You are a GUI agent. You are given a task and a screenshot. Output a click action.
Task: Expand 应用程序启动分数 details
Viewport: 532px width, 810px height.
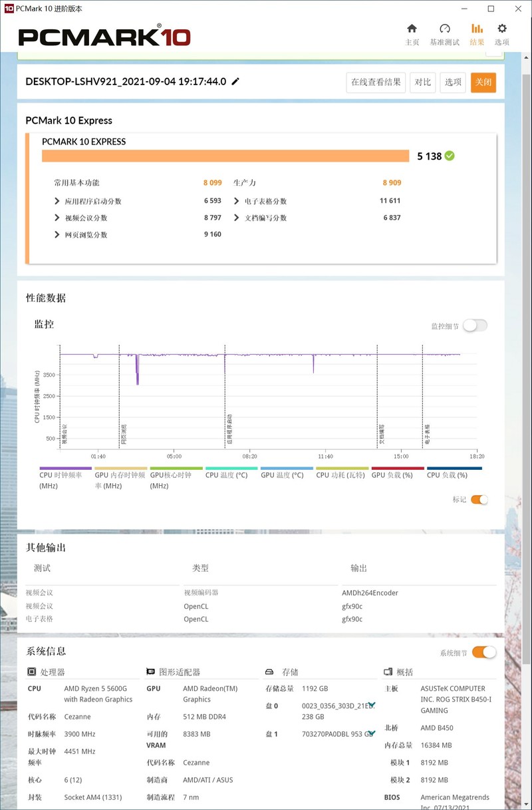[x=56, y=200]
